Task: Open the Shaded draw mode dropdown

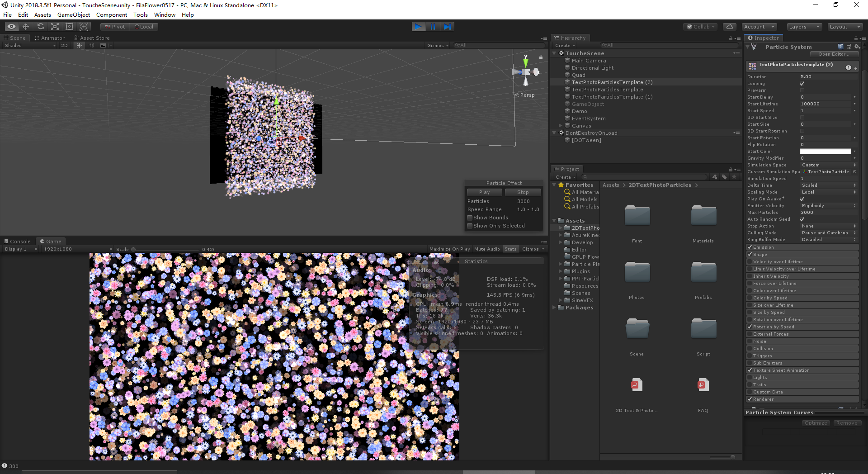Action: pos(29,45)
